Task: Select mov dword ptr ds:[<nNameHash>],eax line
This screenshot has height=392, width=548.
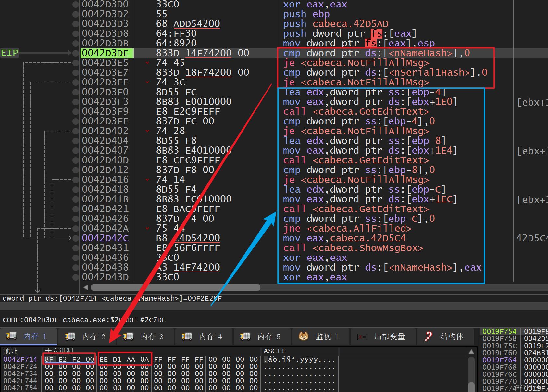Action: pos(382,267)
